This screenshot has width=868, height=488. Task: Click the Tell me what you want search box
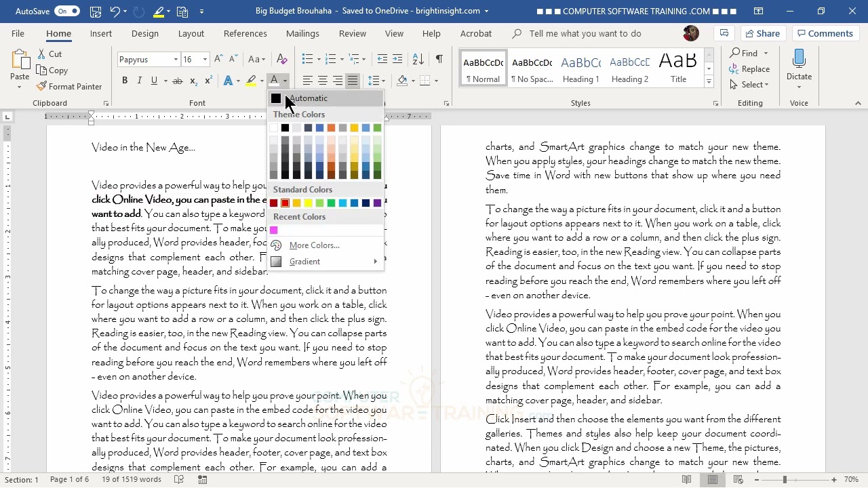click(x=585, y=34)
